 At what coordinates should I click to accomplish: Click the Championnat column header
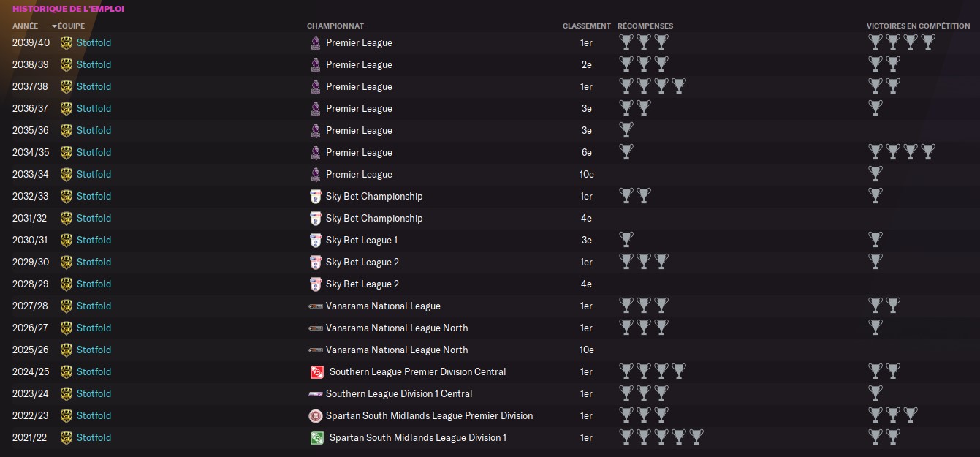click(335, 26)
